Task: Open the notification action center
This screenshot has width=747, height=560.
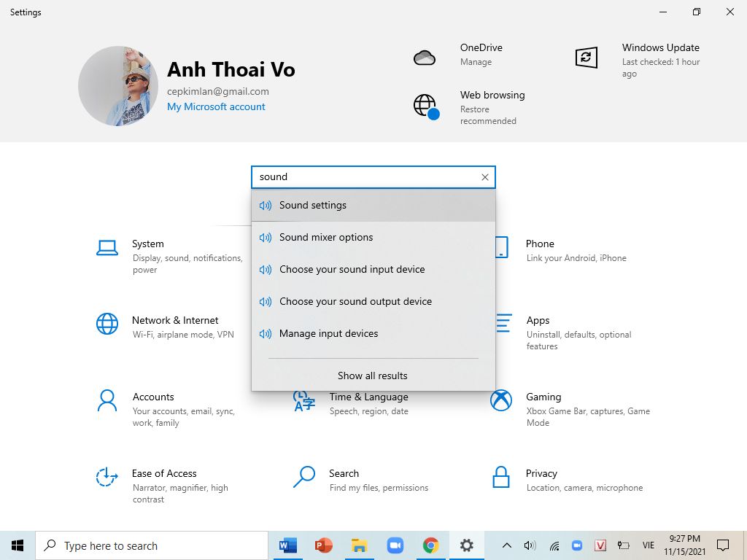Action: [723, 545]
